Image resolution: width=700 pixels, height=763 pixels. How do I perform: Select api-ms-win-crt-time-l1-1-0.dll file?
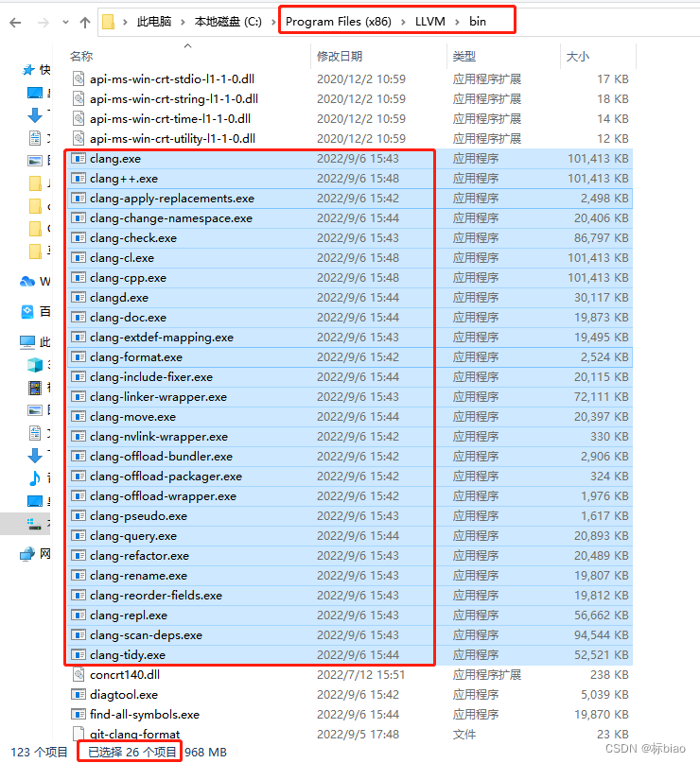click(x=170, y=119)
